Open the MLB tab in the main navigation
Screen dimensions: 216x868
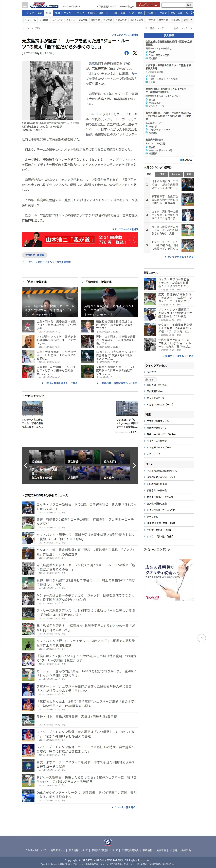[x=57, y=13]
